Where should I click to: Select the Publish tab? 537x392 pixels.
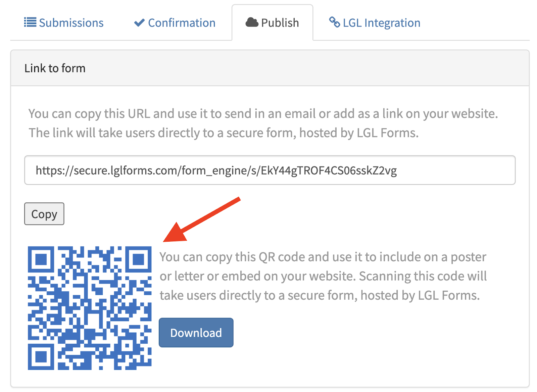tap(272, 23)
